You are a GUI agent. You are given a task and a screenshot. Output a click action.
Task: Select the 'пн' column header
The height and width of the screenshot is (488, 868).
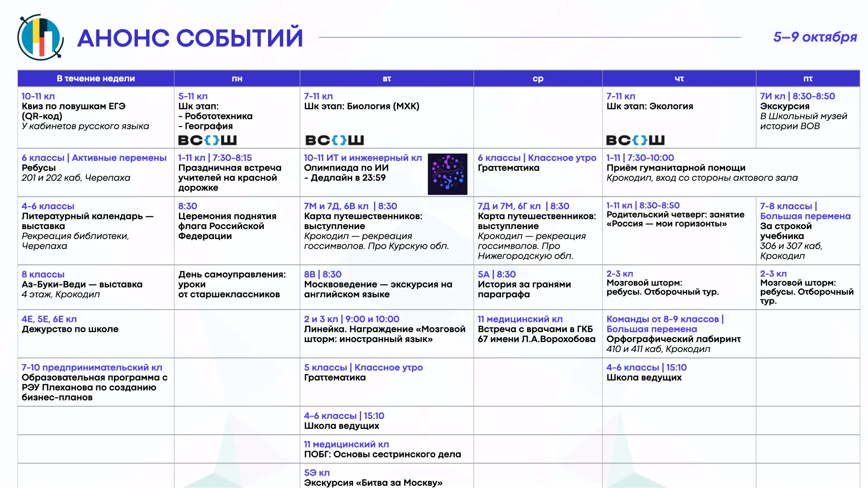(237, 78)
